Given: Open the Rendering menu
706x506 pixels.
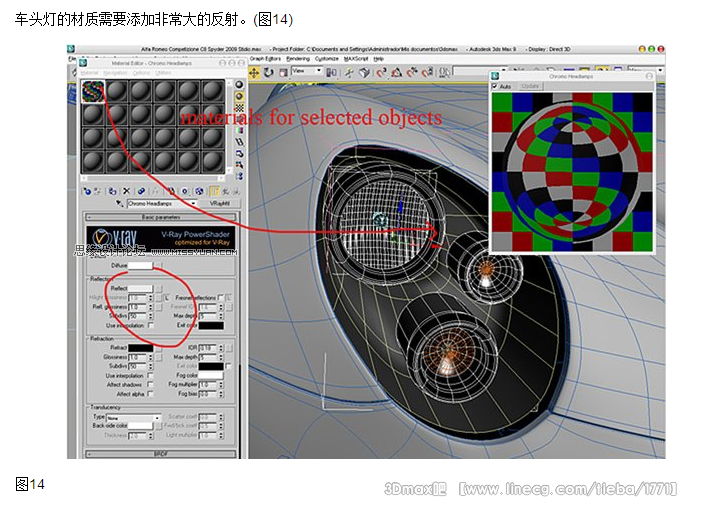Looking at the screenshot, I should point(298,59).
